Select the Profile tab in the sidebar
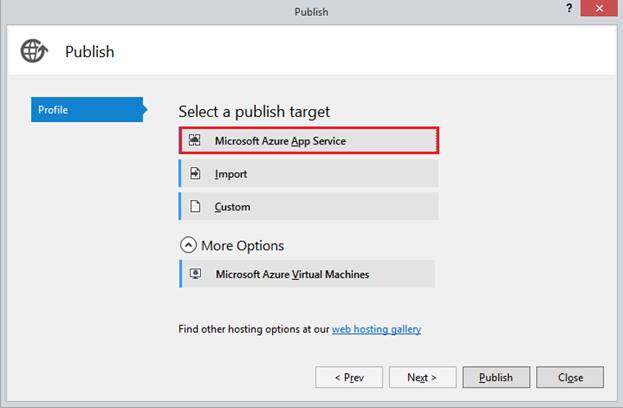Screen dimensions: 623x408 87,110
